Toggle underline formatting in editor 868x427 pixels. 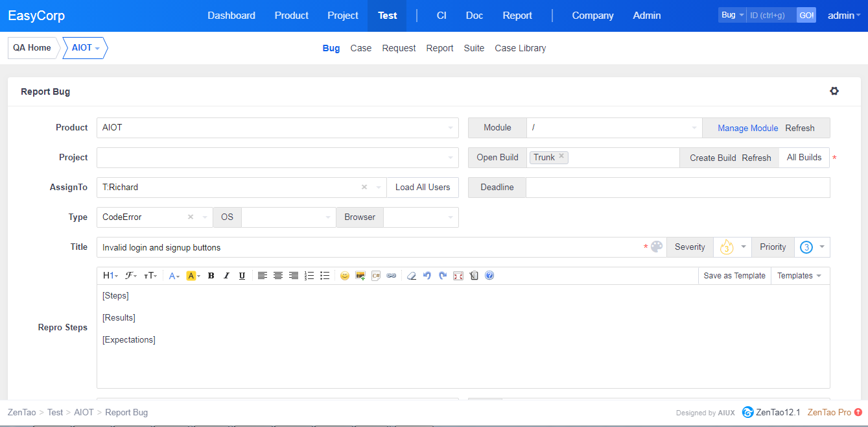coord(242,276)
